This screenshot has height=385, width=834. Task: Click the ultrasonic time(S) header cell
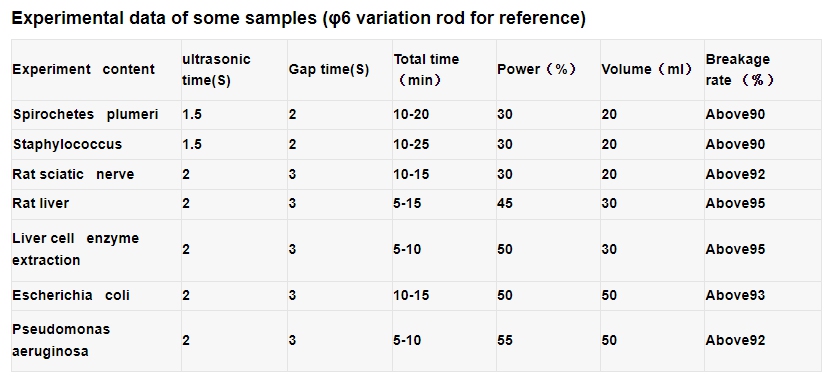pos(216,70)
